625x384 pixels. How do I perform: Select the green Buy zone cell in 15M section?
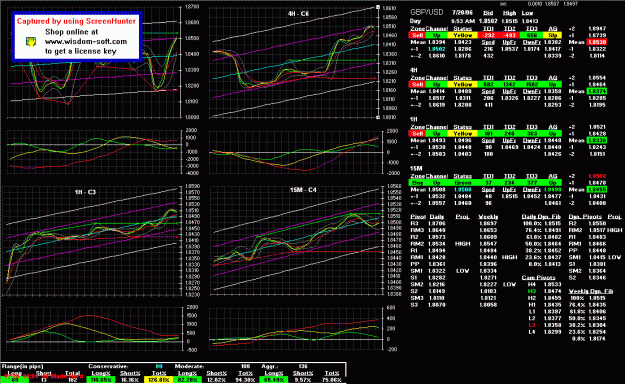point(417,183)
